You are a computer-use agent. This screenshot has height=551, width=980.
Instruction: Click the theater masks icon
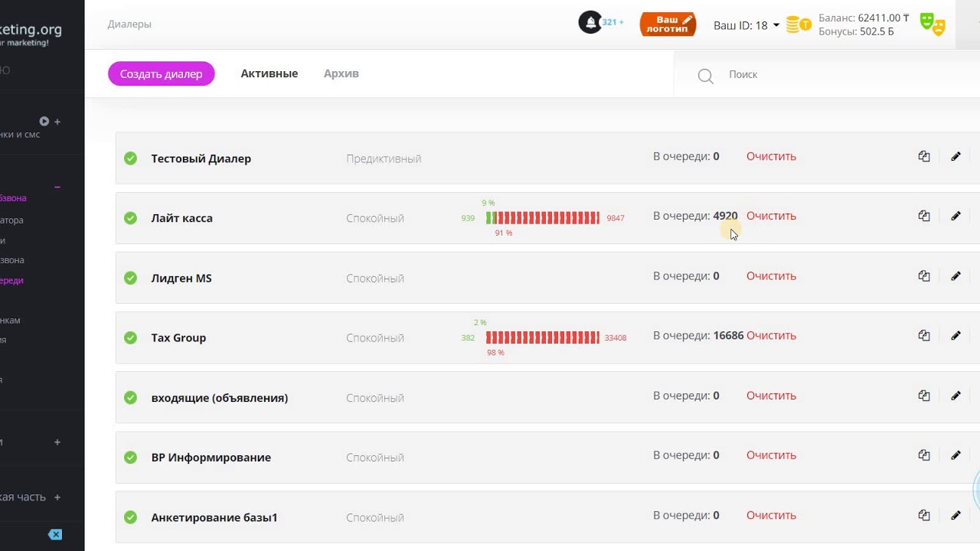click(933, 24)
